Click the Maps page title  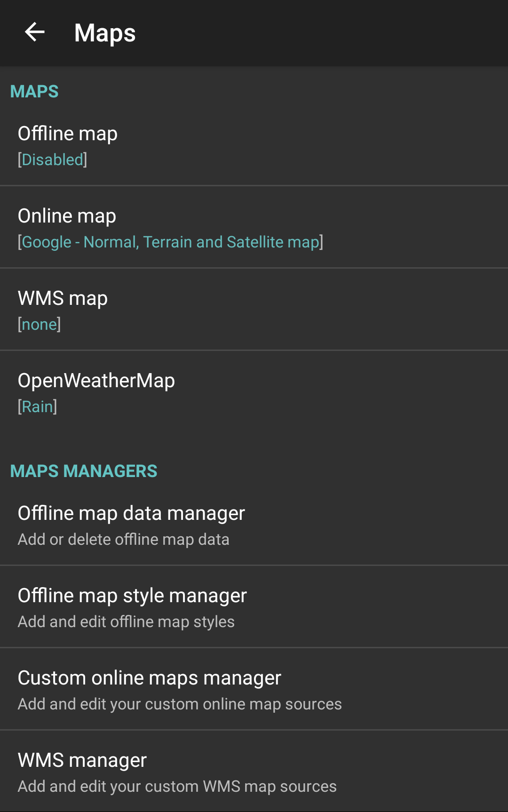point(105,33)
